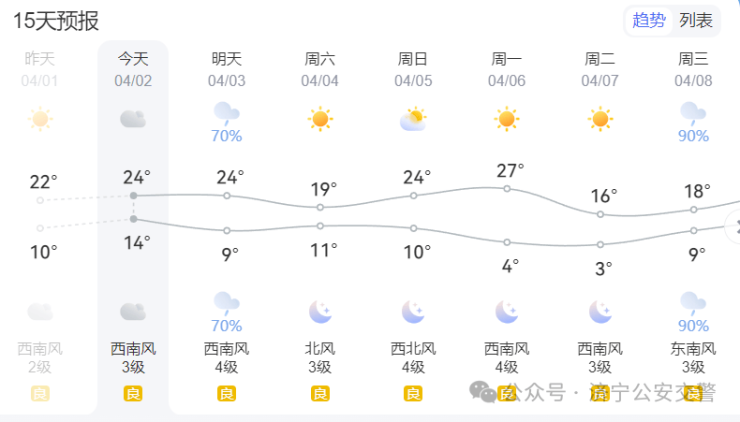Click the 27° high temperature point on 周一

click(x=507, y=188)
